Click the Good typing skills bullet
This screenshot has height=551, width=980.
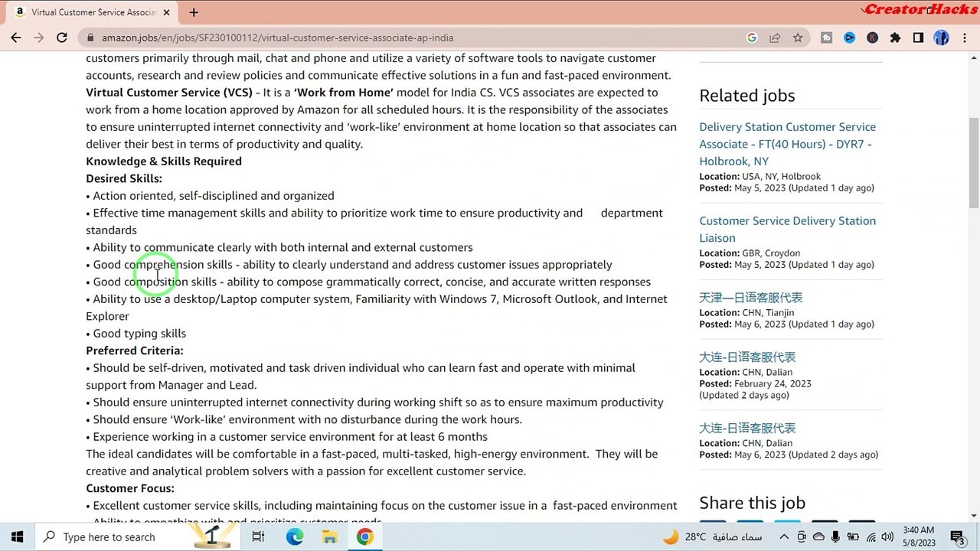pyautogui.click(x=136, y=334)
